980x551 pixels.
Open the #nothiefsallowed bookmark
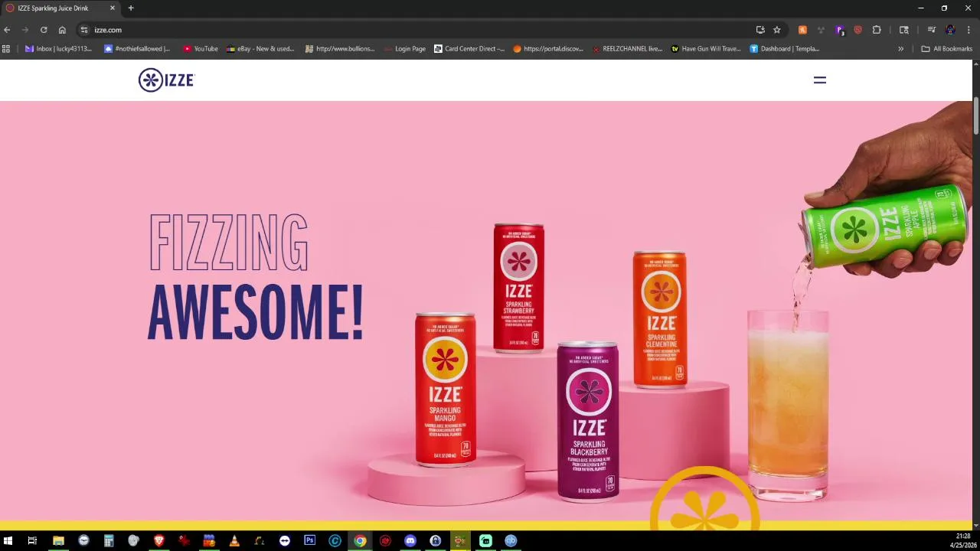point(137,49)
